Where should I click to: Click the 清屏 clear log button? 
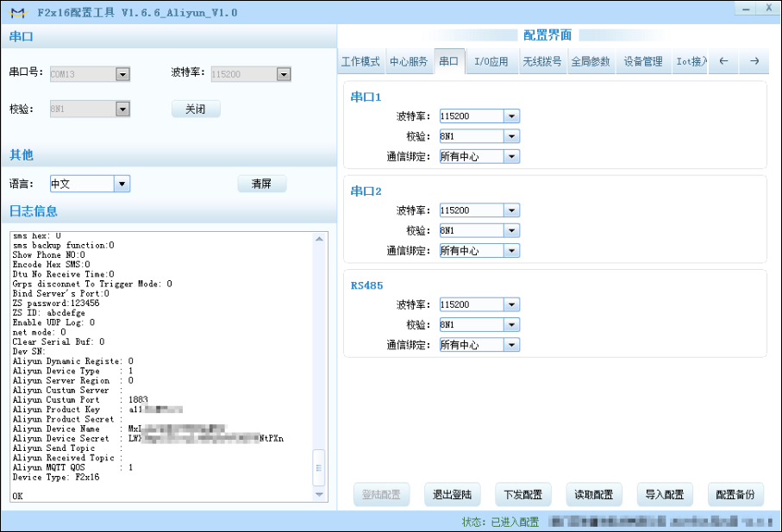(x=261, y=184)
